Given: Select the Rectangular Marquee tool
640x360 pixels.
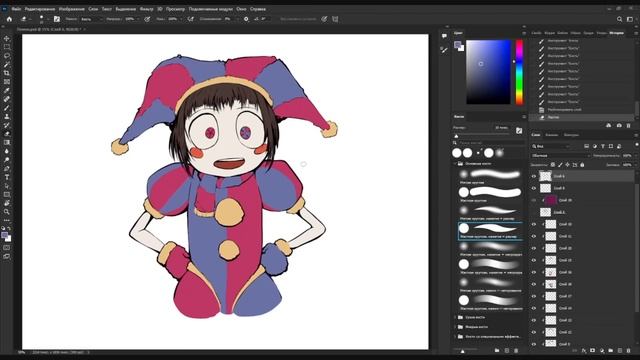Looking at the screenshot, I should (7, 47).
